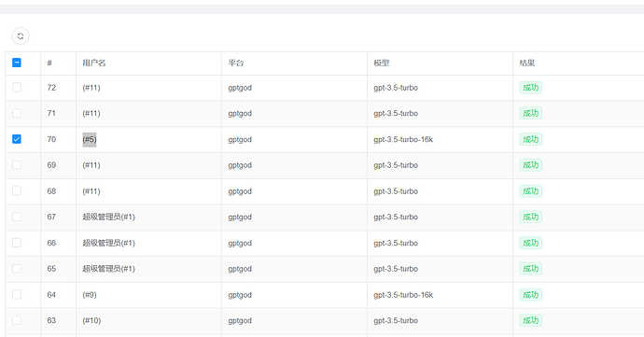Check the checkbox for row 64

[17, 294]
